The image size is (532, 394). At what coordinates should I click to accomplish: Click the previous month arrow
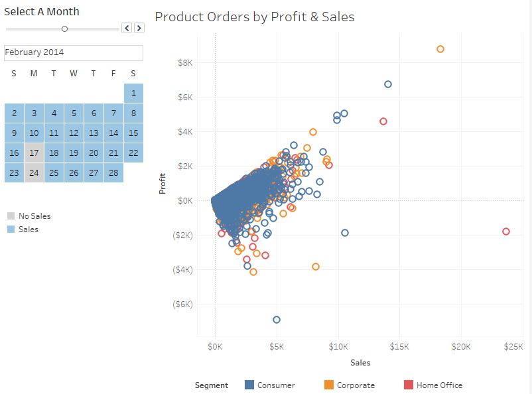[126, 28]
